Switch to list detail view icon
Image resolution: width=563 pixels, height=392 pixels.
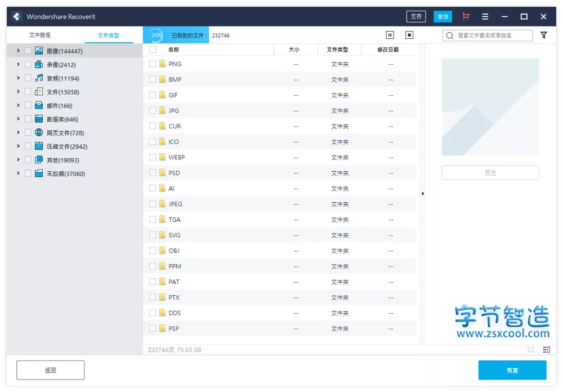point(547,350)
